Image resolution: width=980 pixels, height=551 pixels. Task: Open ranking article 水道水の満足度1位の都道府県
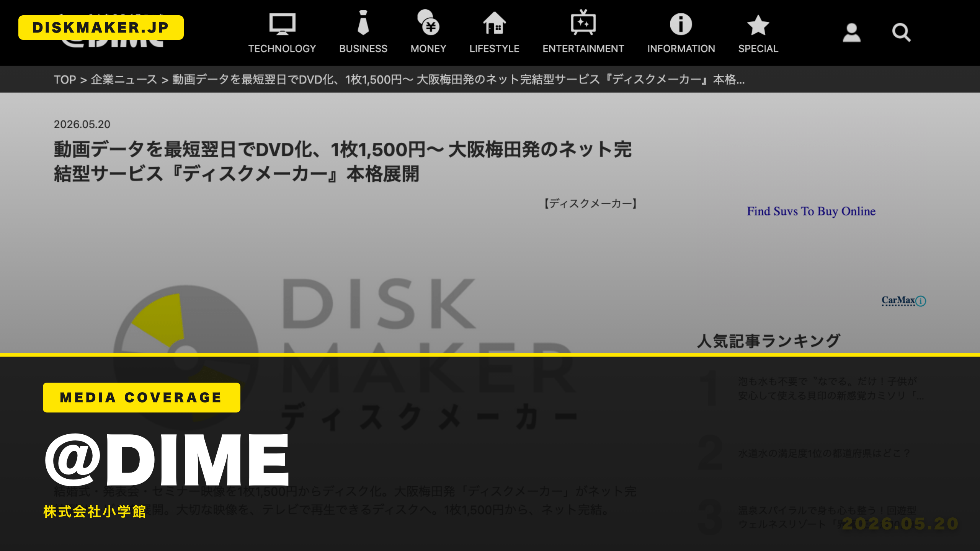tap(824, 453)
